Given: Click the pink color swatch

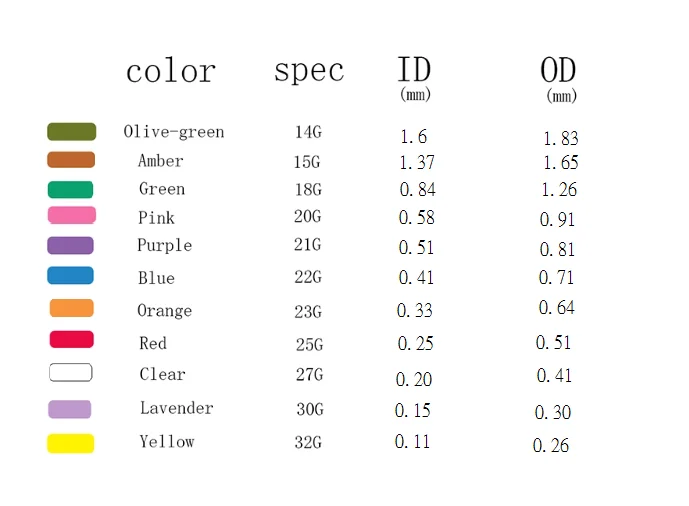Looking at the screenshot, I should (71, 215).
